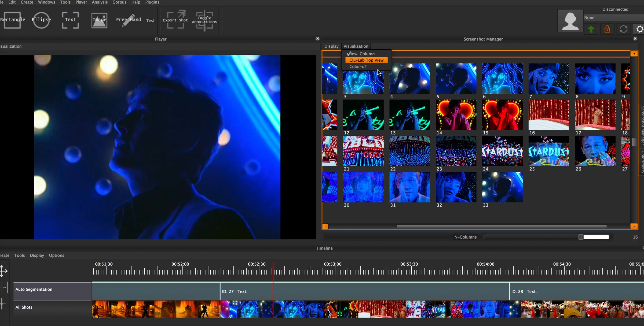The height and width of the screenshot is (326, 644).
Task: Open the Display menu in Screenshot Manager
Action: [x=331, y=46]
